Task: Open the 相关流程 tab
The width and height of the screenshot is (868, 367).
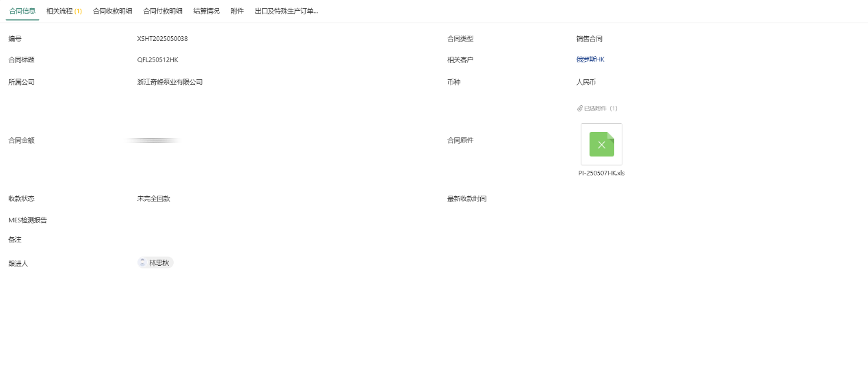Action: (64, 11)
